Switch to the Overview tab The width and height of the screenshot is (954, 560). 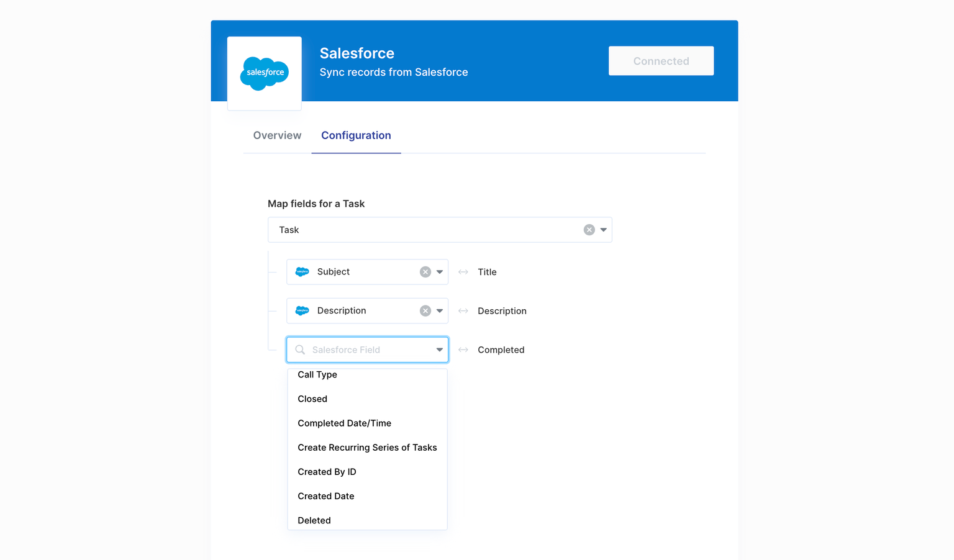[277, 135]
